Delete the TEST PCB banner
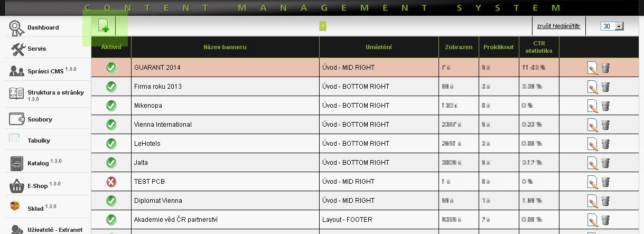 605,182
